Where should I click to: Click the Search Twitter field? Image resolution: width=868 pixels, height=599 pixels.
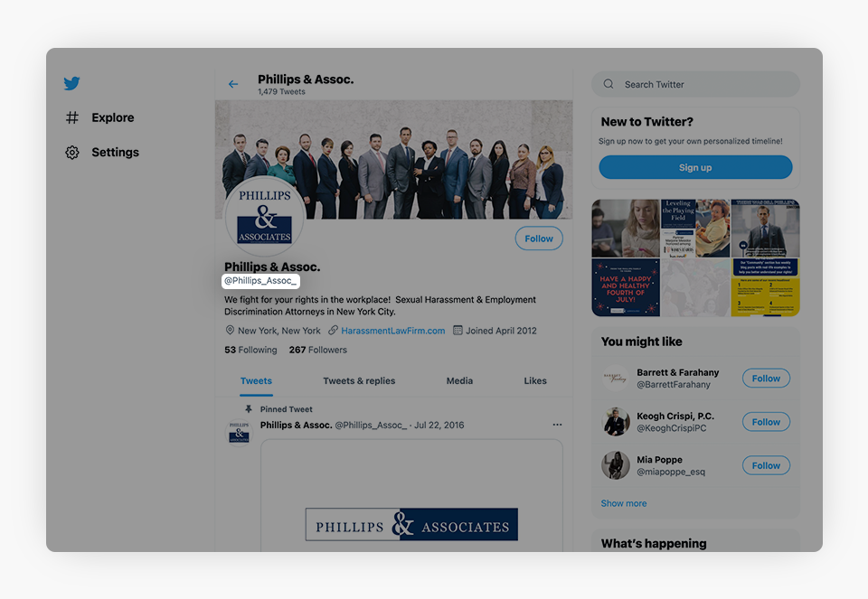click(x=695, y=84)
